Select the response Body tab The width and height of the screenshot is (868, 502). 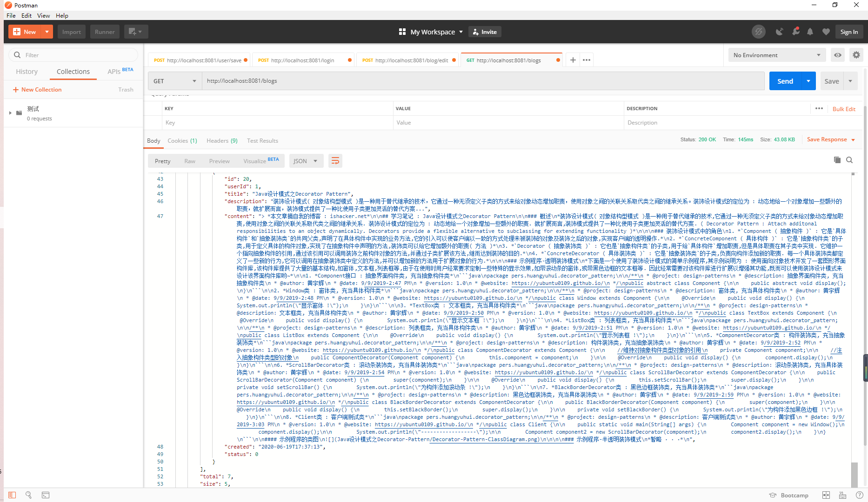tap(154, 141)
